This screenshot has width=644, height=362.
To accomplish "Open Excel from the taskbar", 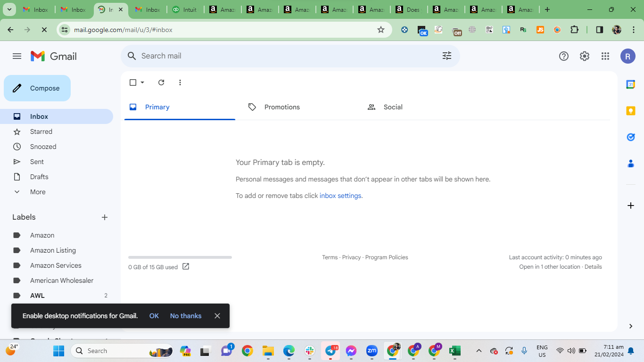I will coord(454,351).
